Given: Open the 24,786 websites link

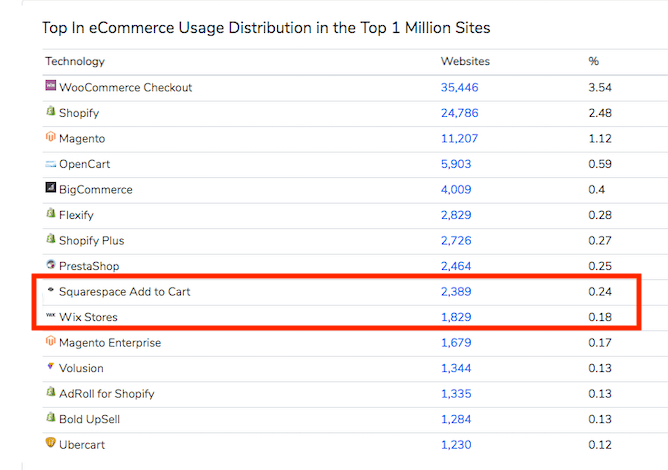Looking at the screenshot, I should click(459, 113).
